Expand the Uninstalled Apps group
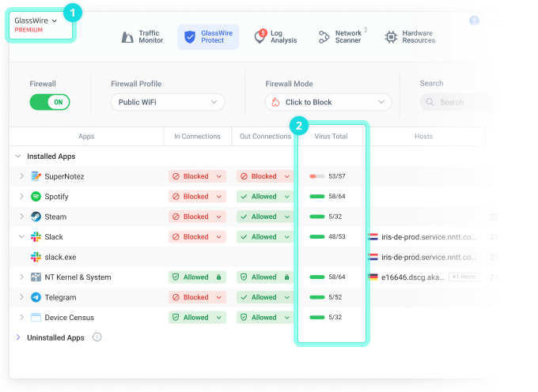 18,337
